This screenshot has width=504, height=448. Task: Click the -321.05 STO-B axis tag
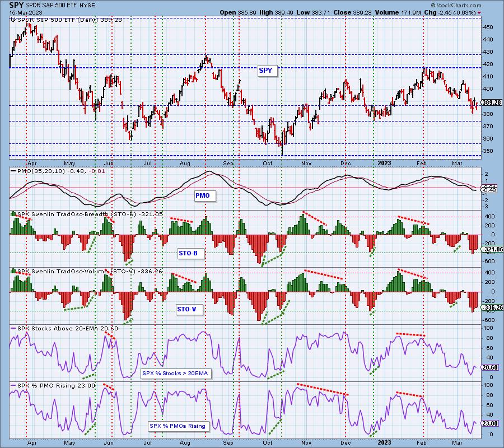point(492,249)
